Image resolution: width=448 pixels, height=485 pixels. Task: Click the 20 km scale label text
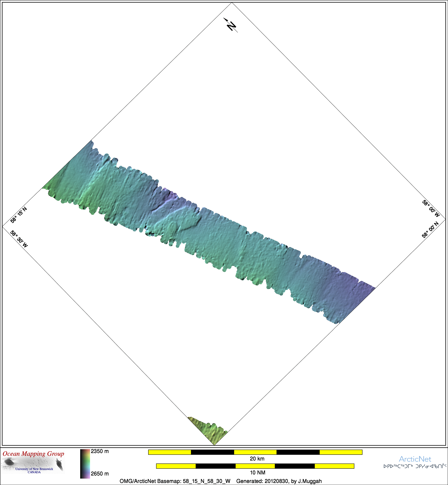coord(257,459)
